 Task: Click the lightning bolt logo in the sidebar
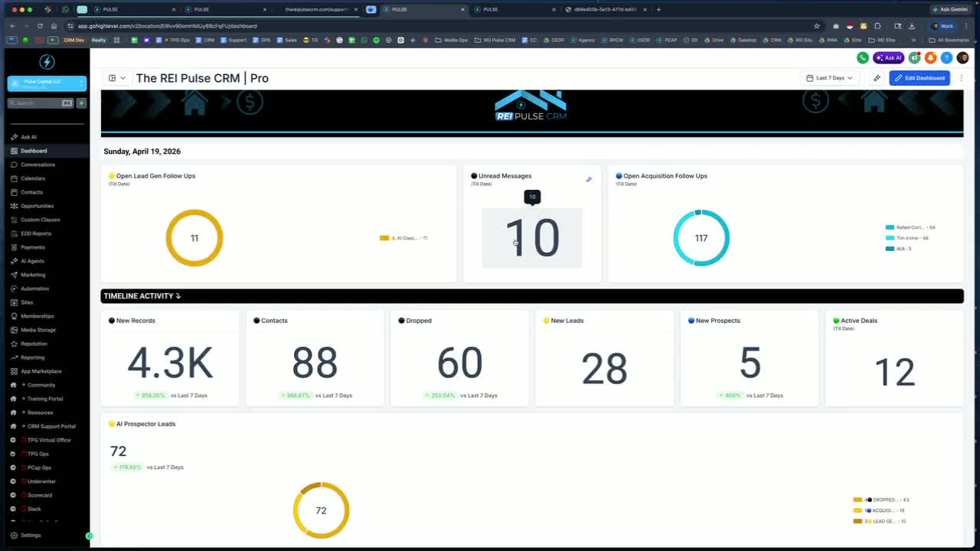(47, 62)
